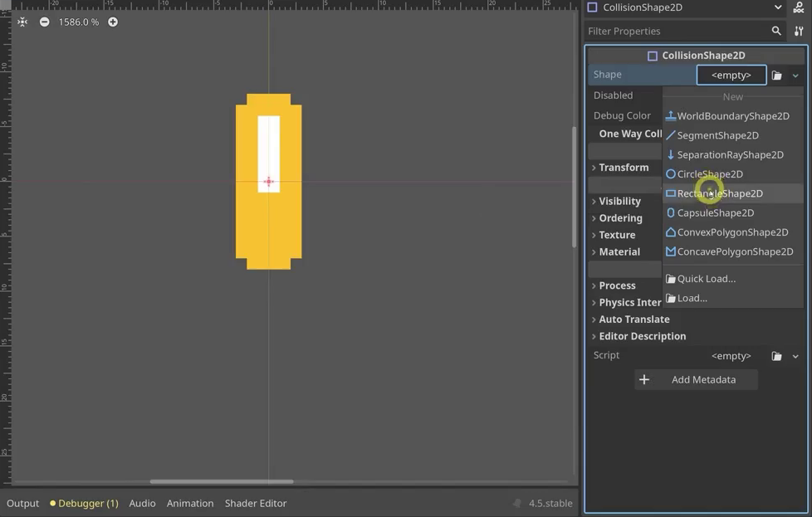812x517 pixels.
Task: Click the viewport horizontal scrollbar
Action: tap(222, 482)
